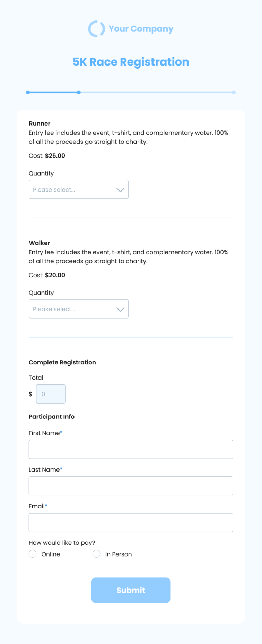
Task: Click the Total amount field
Action: 51,394
